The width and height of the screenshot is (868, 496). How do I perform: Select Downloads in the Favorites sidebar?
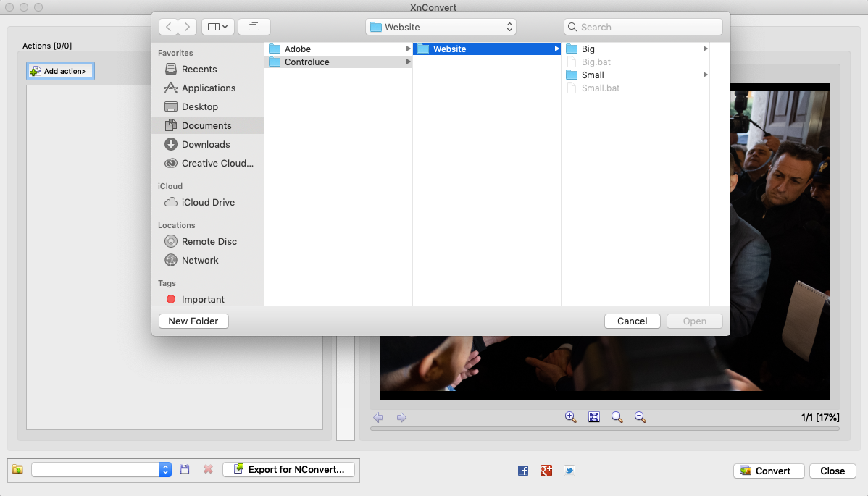point(206,144)
